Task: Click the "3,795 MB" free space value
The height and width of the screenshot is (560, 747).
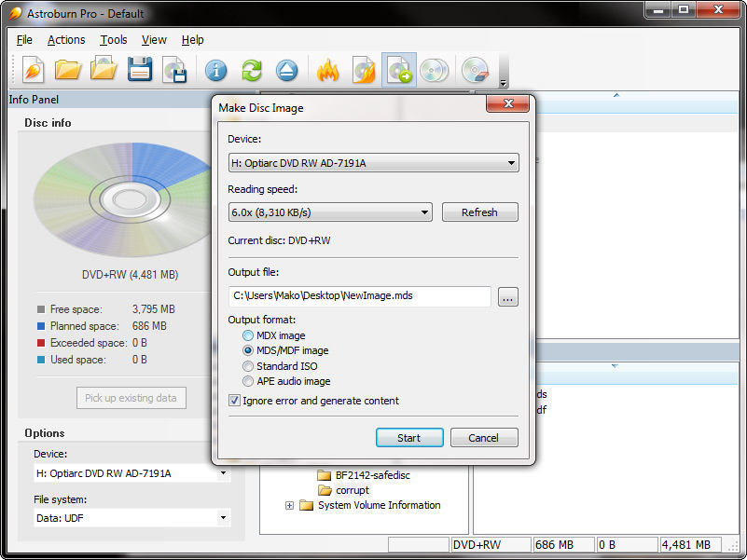Action: pos(153,309)
